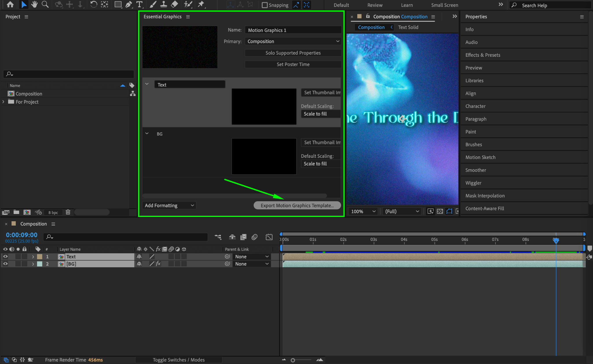
Task: Select the Puppet Pin tool
Action: tap(201, 4)
